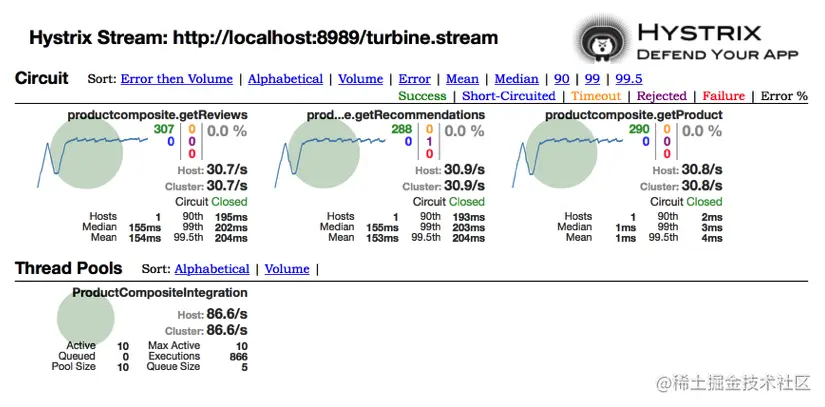Image resolution: width=825 pixels, height=407 pixels.
Task: Sort circuits by Mean latency
Action: click(x=462, y=79)
